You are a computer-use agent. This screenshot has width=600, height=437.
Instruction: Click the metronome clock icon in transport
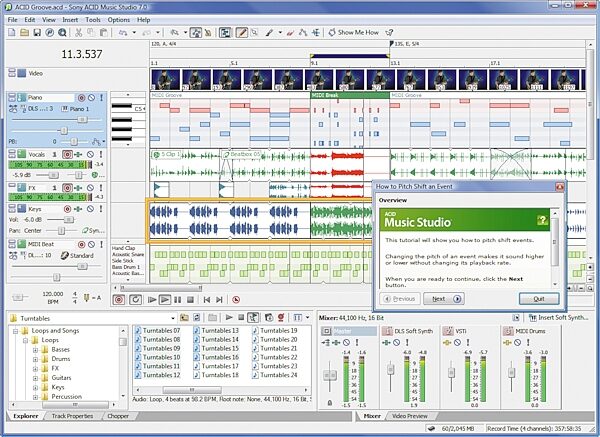pyautogui.click(x=236, y=300)
